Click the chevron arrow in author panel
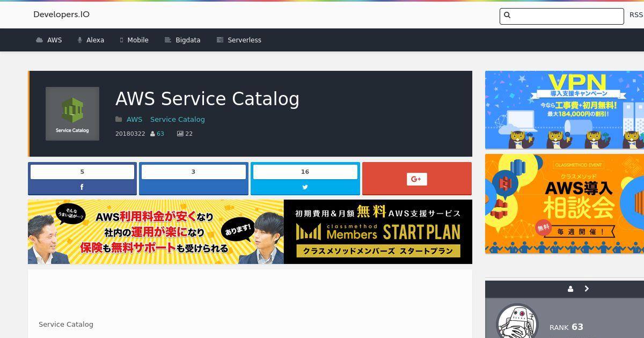 (x=587, y=289)
